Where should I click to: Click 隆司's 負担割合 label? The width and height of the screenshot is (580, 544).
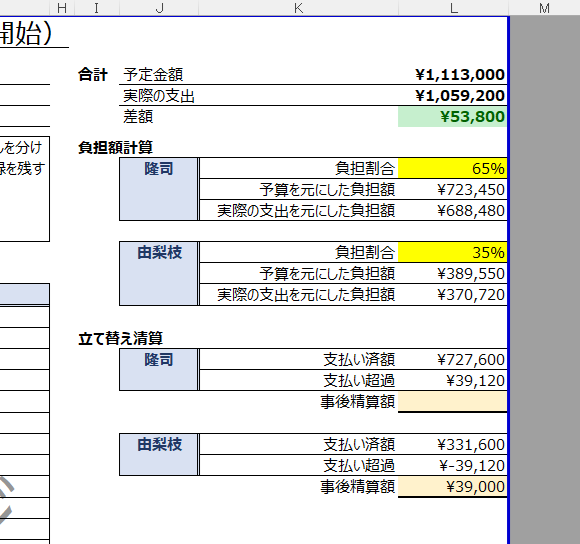coord(365,168)
